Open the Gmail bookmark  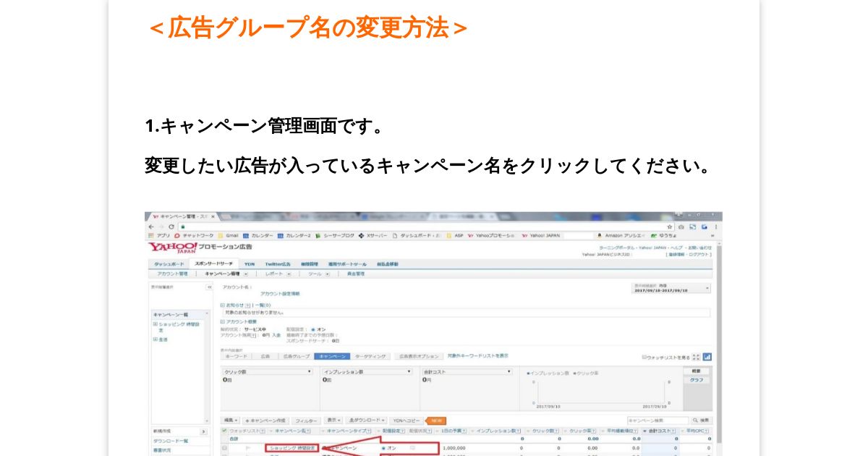[229, 235]
